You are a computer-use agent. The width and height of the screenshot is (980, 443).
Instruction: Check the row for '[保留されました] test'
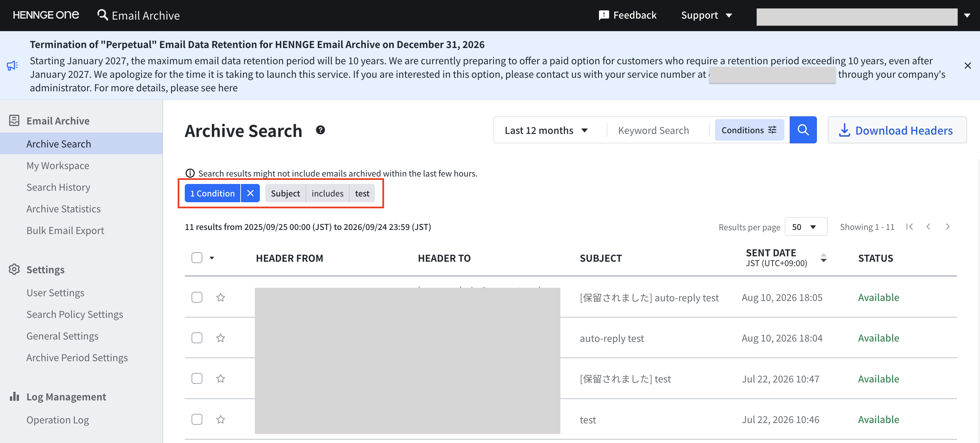click(197, 378)
